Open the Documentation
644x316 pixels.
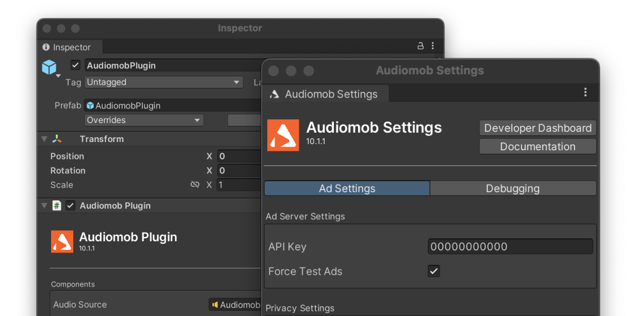point(538,147)
